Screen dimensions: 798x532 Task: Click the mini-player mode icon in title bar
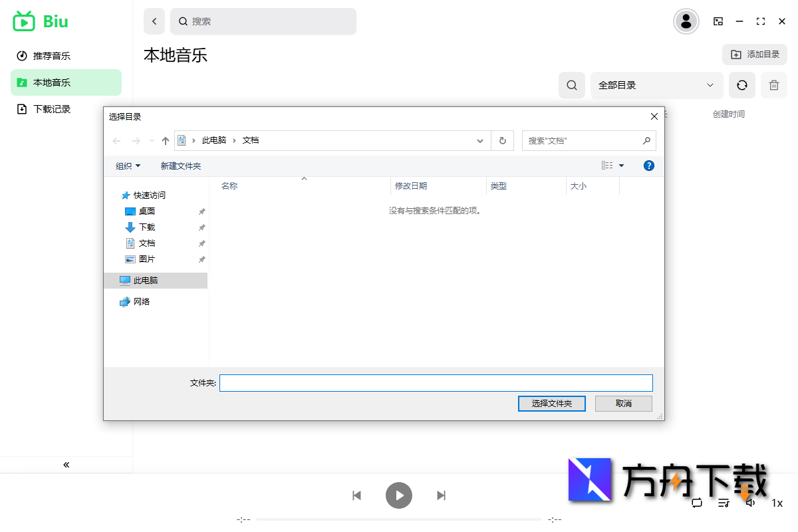click(x=718, y=21)
